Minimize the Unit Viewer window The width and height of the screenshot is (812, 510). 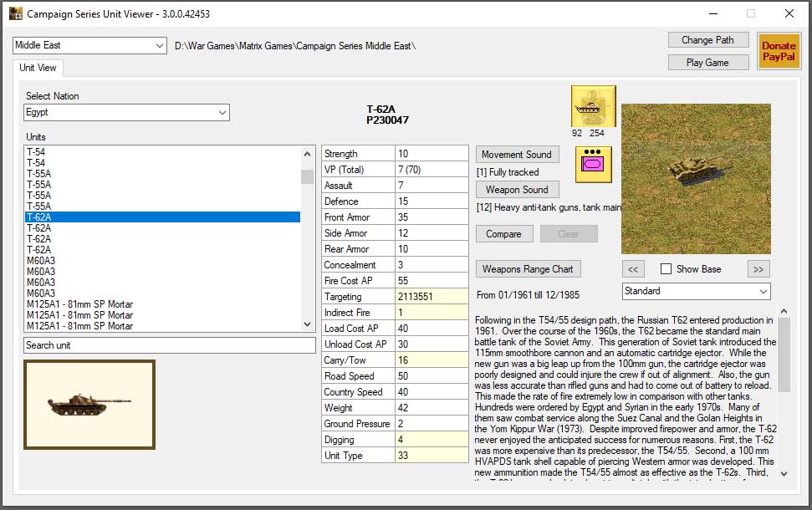click(x=713, y=13)
